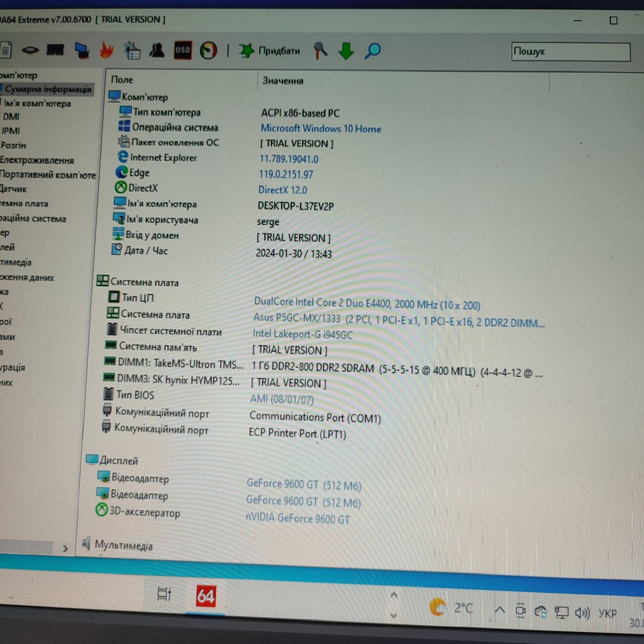Select IPMI in sidebar tree

pyautogui.click(x=11, y=131)
